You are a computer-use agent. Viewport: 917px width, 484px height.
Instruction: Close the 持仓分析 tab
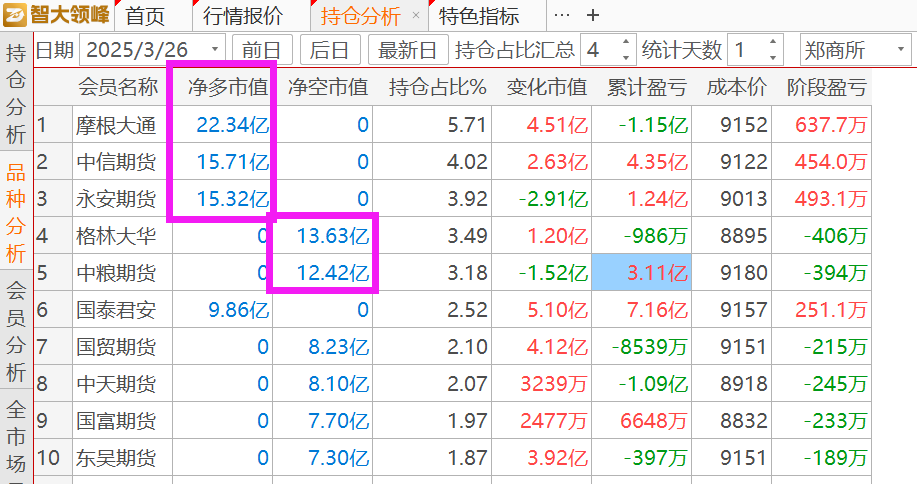tap(416, 15)
